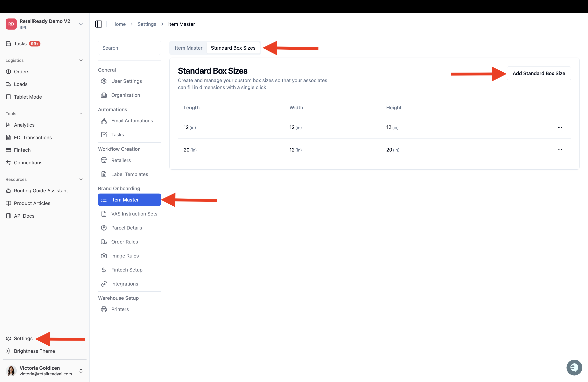This screenshot has width=588, height=382.
Task: Click the Integrations link icon
Action: tap(104, 284)
